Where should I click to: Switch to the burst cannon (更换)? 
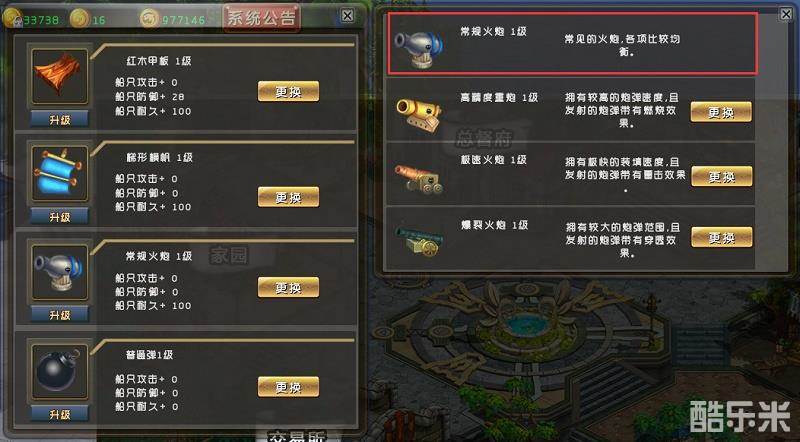[721, 237]
